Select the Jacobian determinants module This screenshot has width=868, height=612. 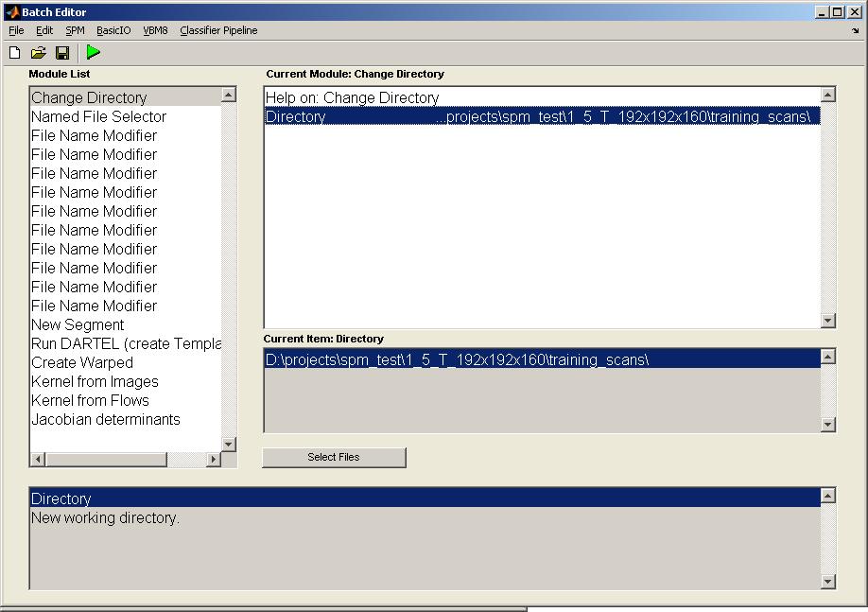click(x=126, y=419)
